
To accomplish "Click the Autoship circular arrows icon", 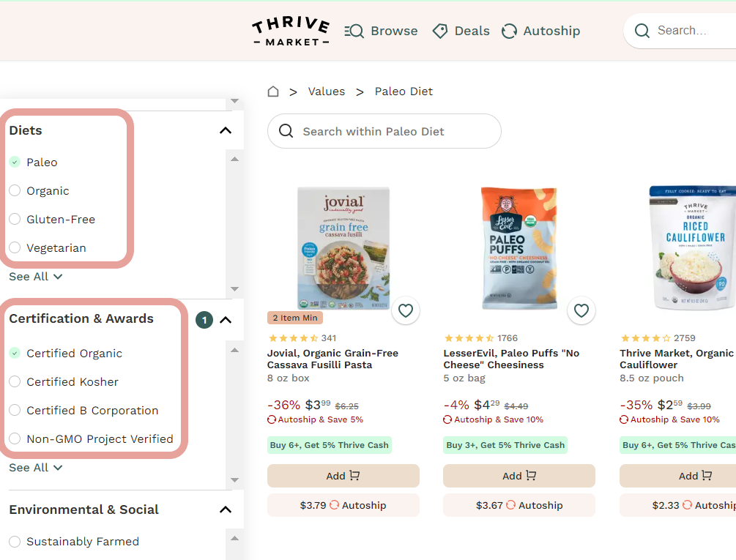I will 509,31.
